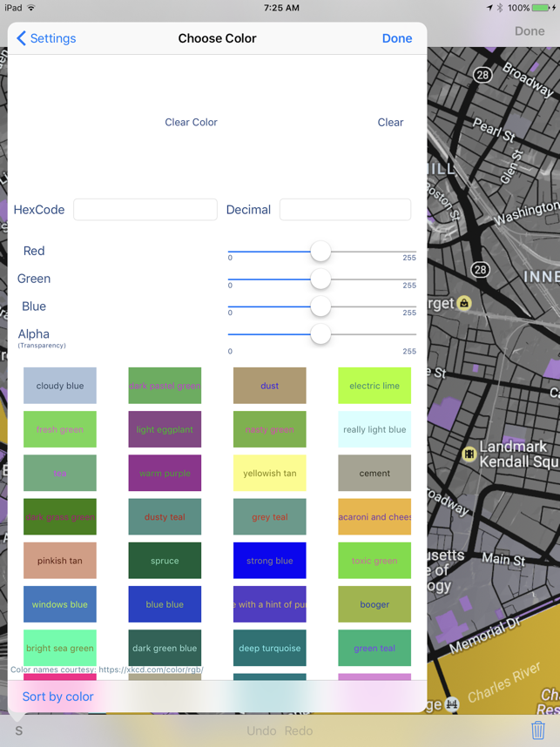Tap the trash can icon
Screen dimensions: 560x747
(x=538, y=730)
